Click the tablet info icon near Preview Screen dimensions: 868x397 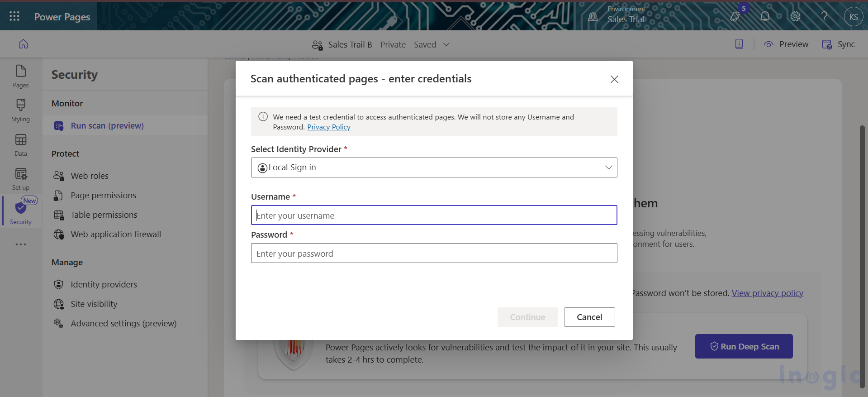tap(739, 44)
